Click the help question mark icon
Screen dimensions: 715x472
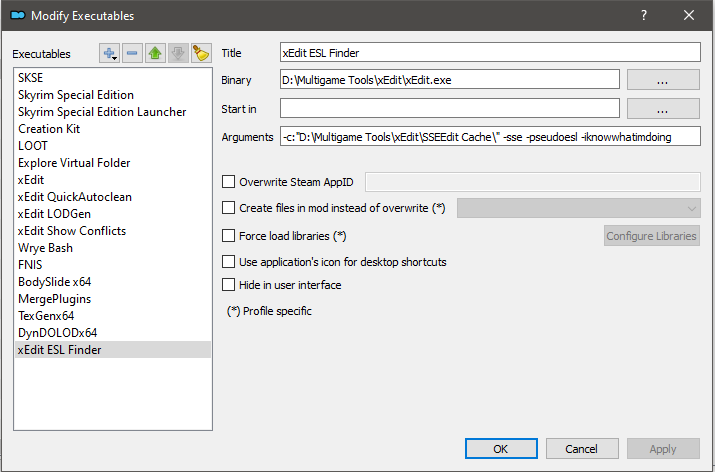tap(643, 15)
